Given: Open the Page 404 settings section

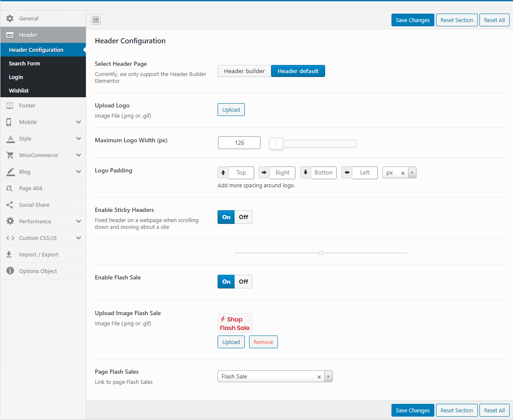Looking at the screenshot, I should tap(43, 188).
